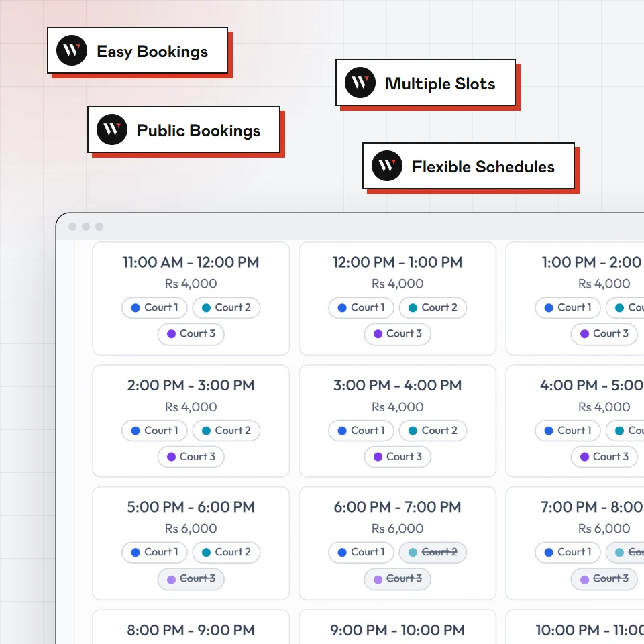Select Court 3 for 11:00 AM - 12:00 PM
The image size is (644, 644).
coord(191,334)
